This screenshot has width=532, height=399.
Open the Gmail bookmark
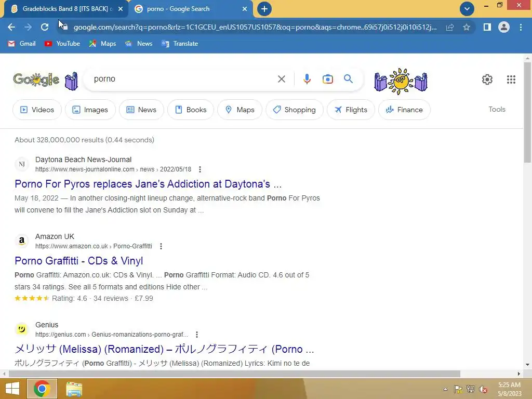[22, 44]
